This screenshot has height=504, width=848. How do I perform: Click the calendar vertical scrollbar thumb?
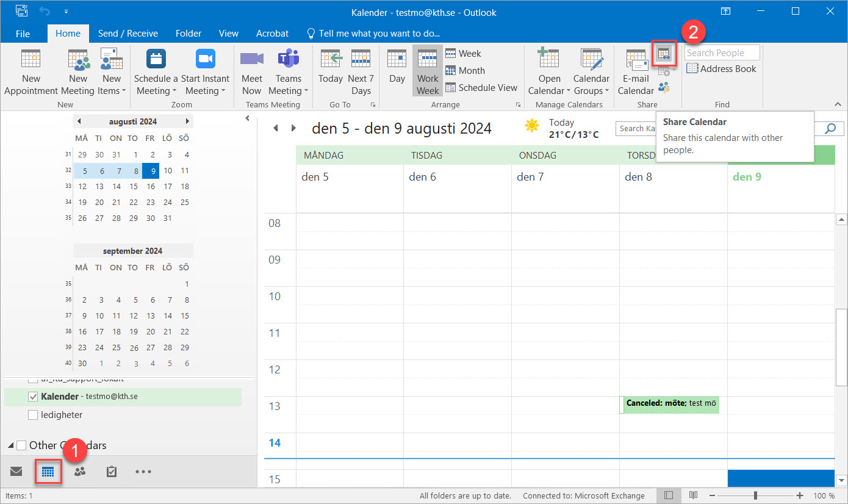tap(841, 347)
